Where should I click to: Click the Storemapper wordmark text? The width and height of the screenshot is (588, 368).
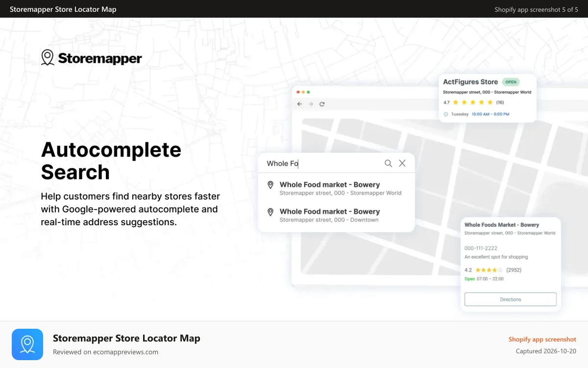click(100, 58)
